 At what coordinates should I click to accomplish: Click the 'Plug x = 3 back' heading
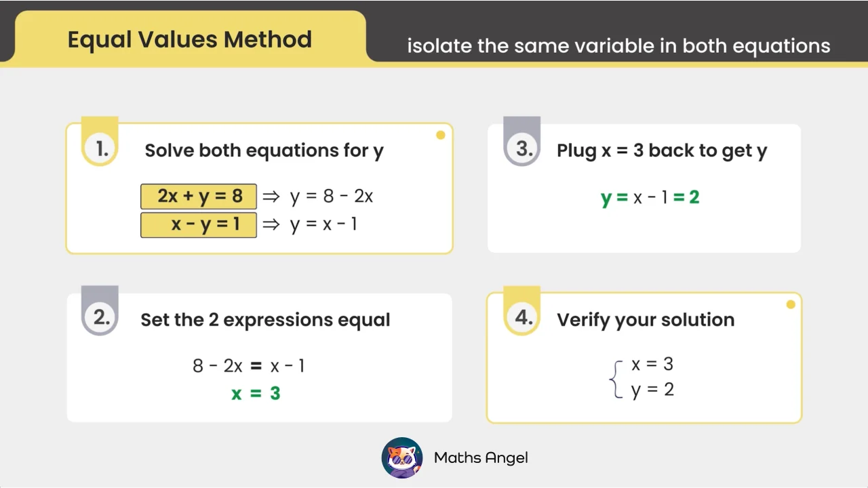click(x=662, y=150)
